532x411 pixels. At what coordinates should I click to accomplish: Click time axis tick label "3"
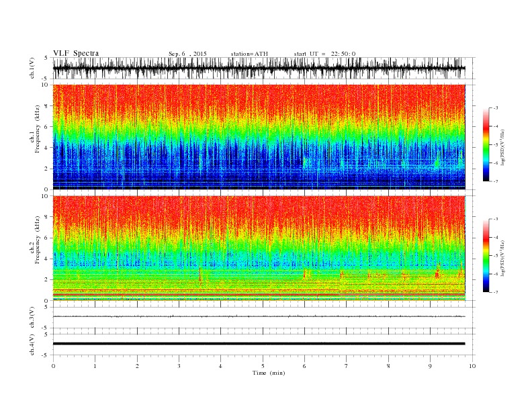tap(179, 366)
